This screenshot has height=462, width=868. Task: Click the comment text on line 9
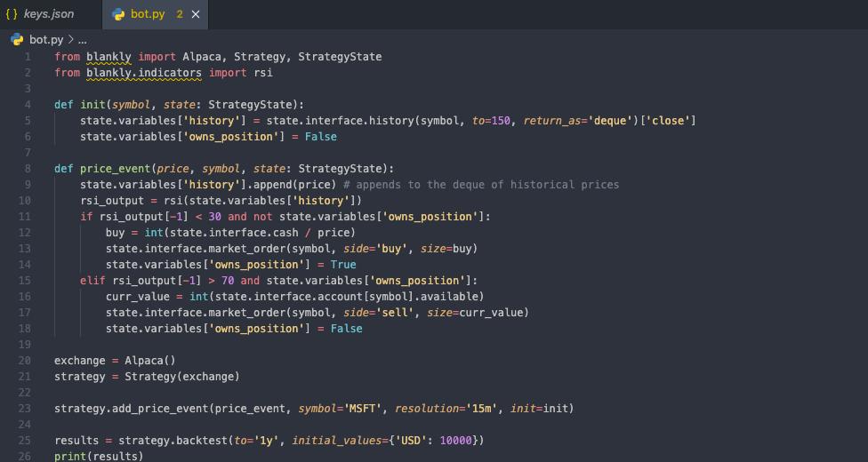(x=480, y=185)
